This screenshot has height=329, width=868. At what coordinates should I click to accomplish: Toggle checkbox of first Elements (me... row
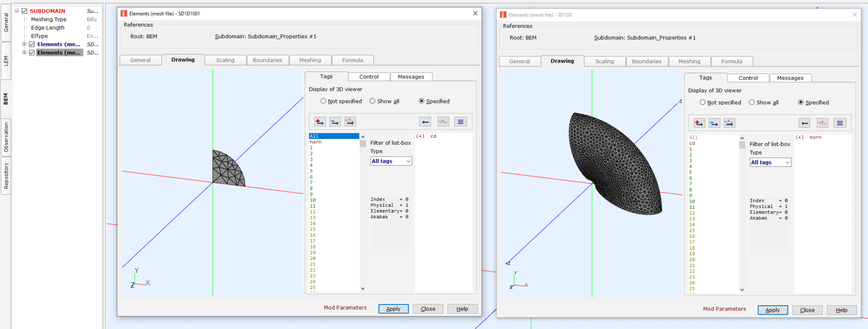coord(32,44)
